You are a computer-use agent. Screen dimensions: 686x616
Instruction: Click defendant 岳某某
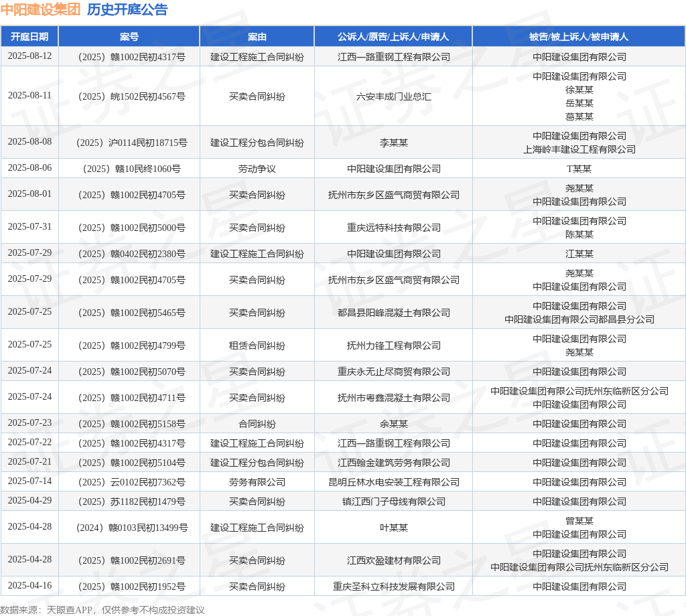pos(579,103)
